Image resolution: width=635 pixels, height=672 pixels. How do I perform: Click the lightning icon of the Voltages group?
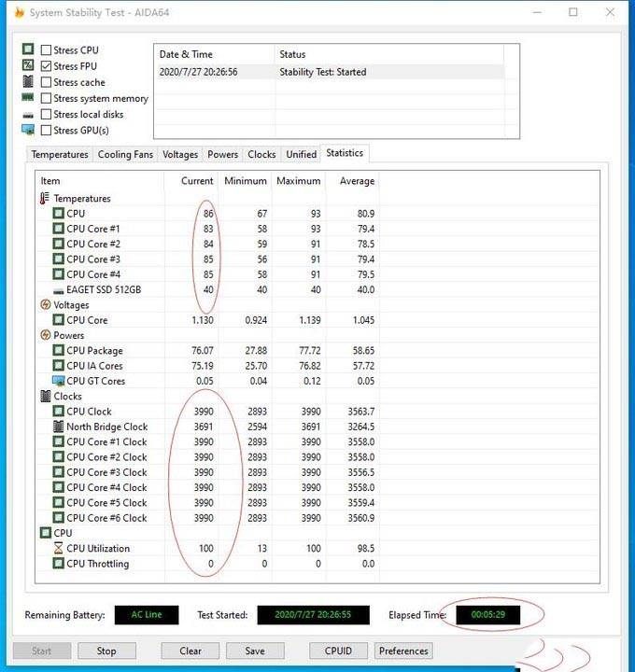(x=45, y=304)
